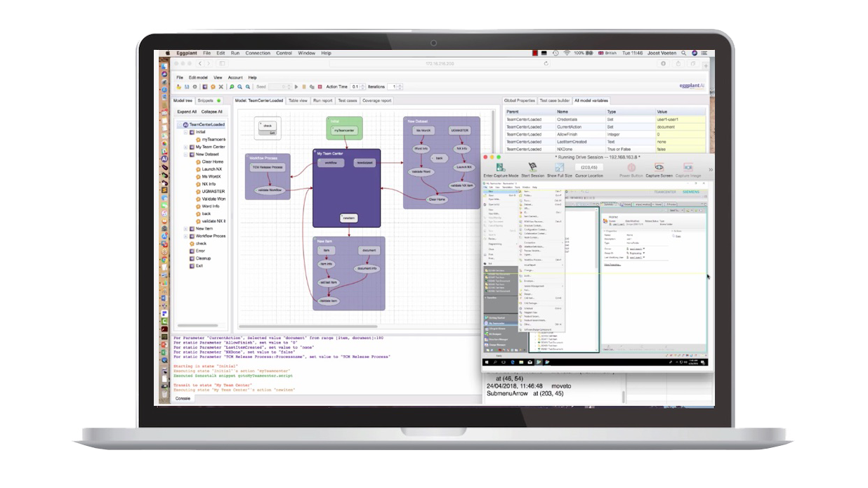Click the 'TCM Release Process' node in diagram
This screenshot has width=868, height=488.
click(x=267, y=167)
